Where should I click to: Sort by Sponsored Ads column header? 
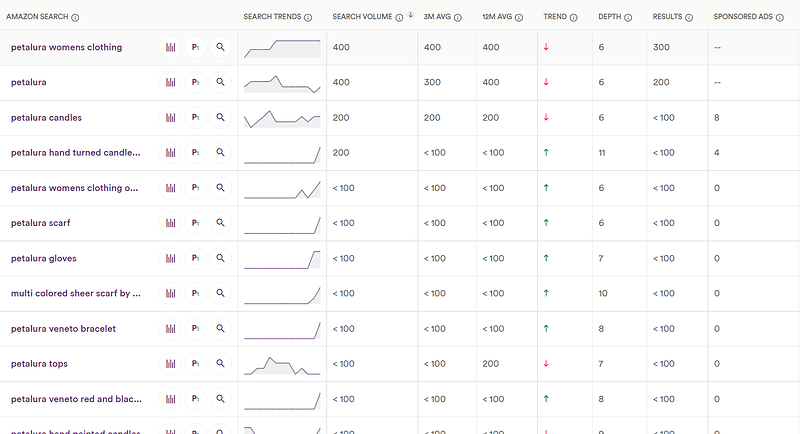point(743,17)
